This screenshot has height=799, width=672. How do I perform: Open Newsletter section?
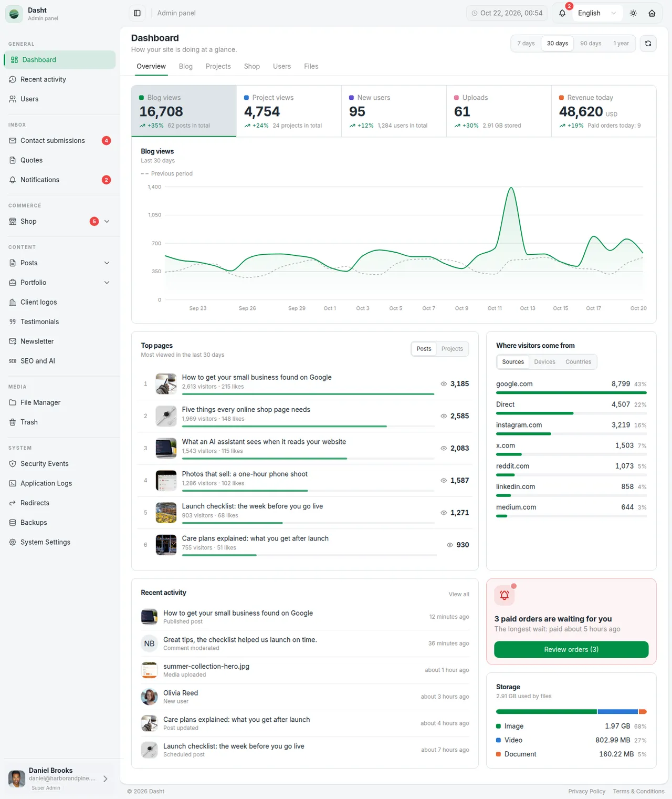click(60, 341)
